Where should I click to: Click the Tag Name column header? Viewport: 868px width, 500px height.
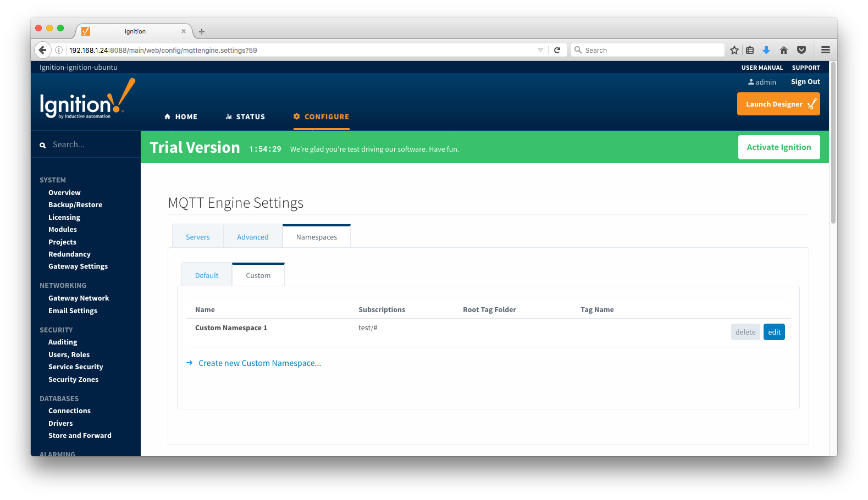(597, 310)
